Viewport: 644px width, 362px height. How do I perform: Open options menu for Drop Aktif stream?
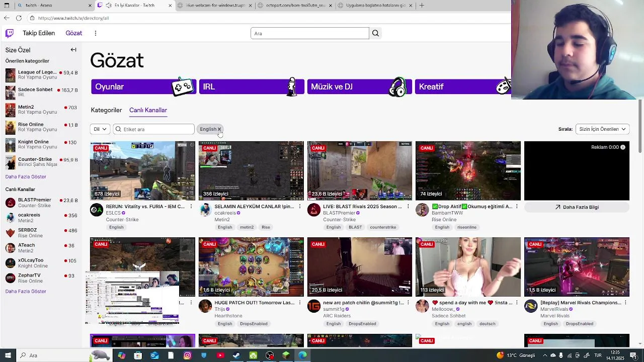[517, 207]
